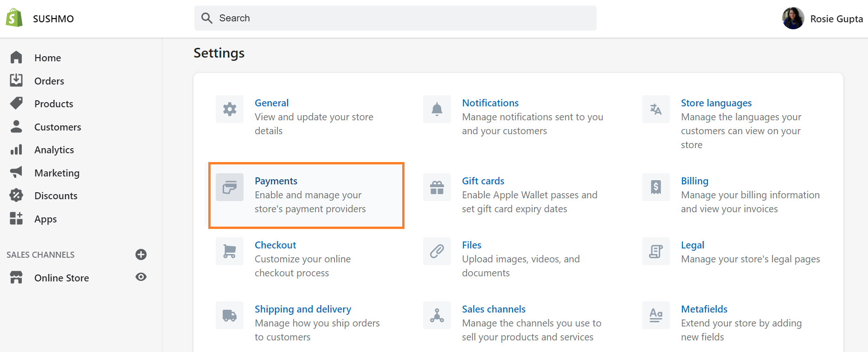The height and width of the screenshot is (352, 868).
Task: Open the Sales channels link
Action: [494, 309]
